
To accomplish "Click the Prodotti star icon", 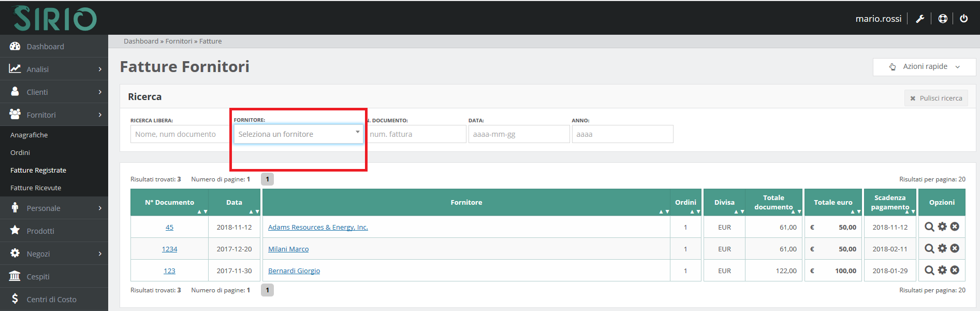I will click(15, 231).
